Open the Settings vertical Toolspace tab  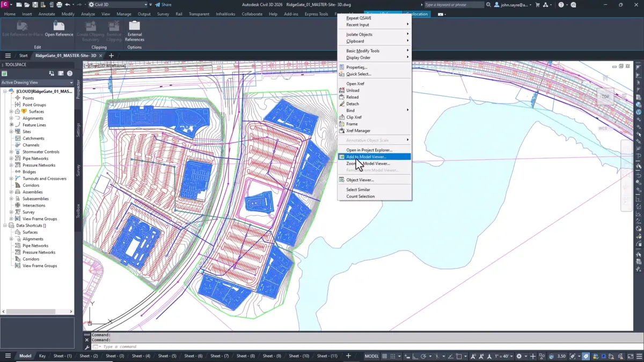click(78, 130)
